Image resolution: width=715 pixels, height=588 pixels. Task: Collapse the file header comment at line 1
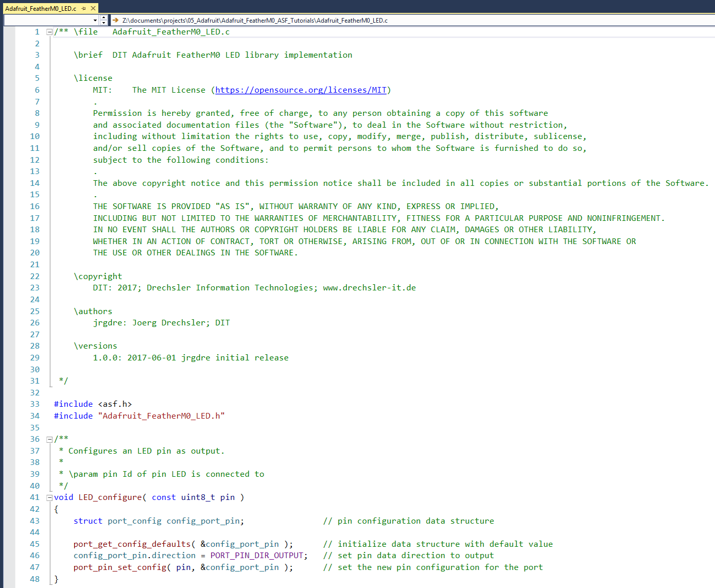click(49, 32)
